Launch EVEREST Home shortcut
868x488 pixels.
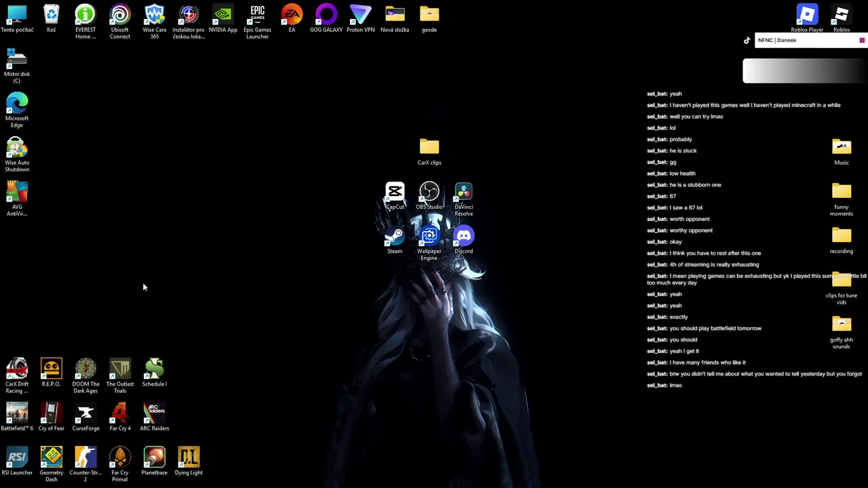coord(85,22)
